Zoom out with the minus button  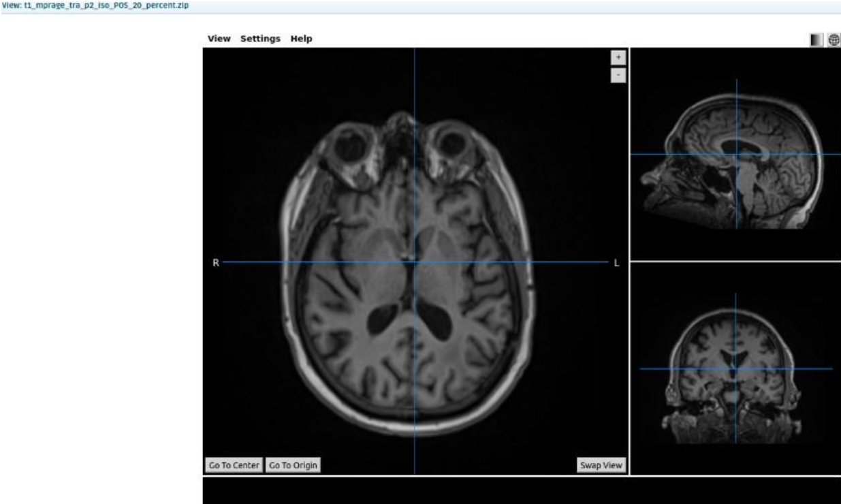pyautogui.click(x=618, y=74)
